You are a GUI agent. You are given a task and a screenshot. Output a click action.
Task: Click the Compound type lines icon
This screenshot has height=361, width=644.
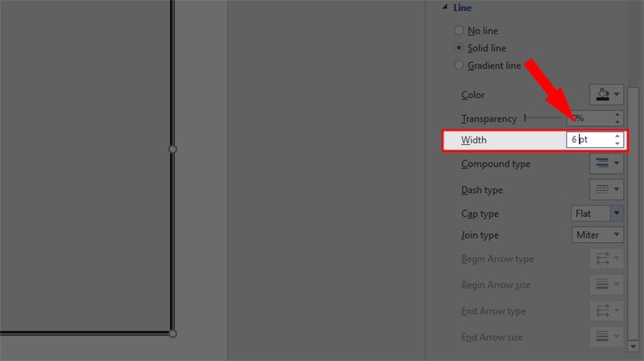pyautogui.click(x=602, y=163)
